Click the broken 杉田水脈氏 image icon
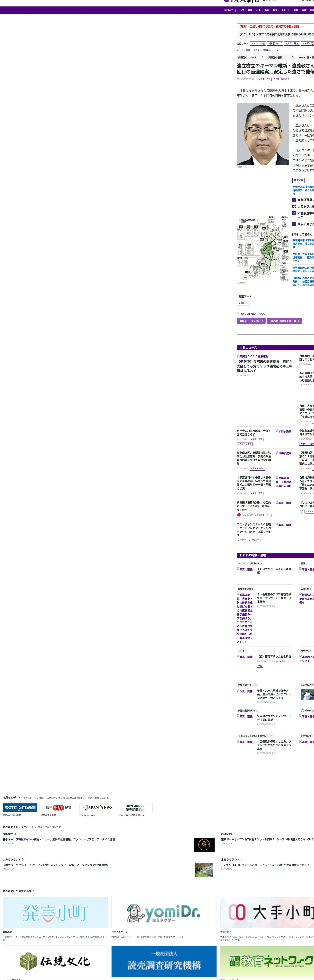The height and width of the screenshot is (980, 314). coord(284,431)
